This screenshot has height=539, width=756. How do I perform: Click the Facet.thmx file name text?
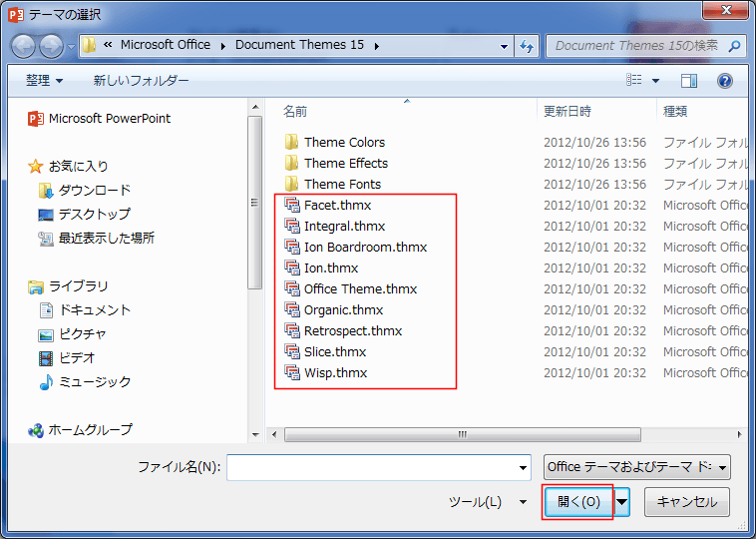tap(337, 205)
